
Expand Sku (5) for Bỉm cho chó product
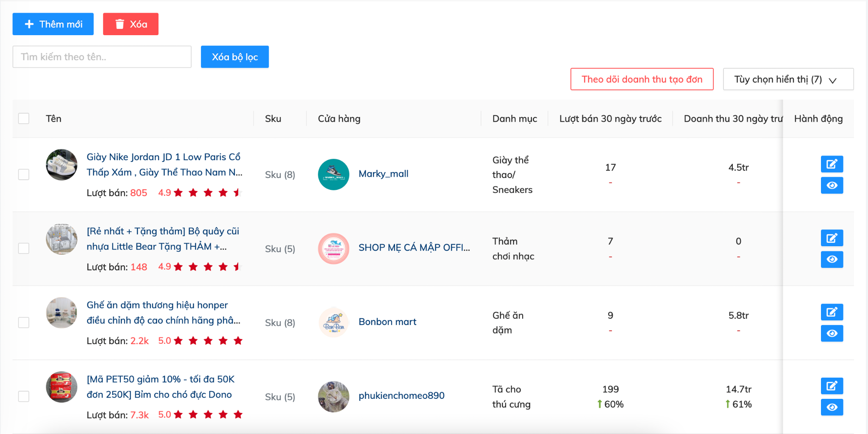pyautogui.click(x=280, y=397)
